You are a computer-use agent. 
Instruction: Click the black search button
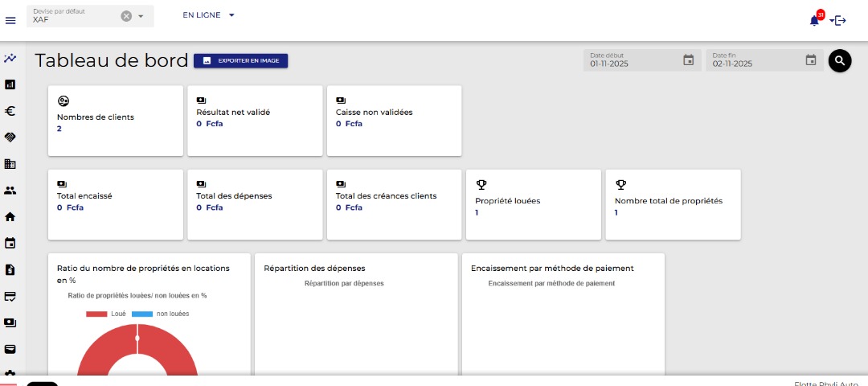click(840, 60)
